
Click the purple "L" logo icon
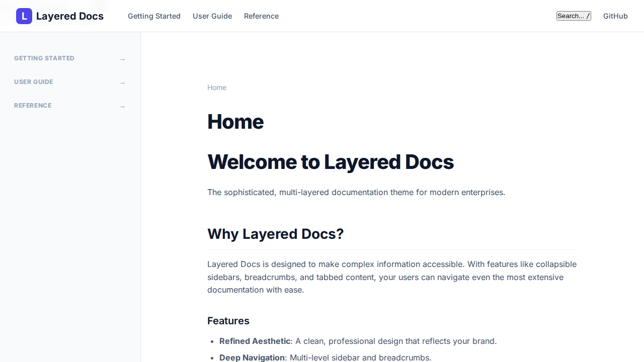24,16
